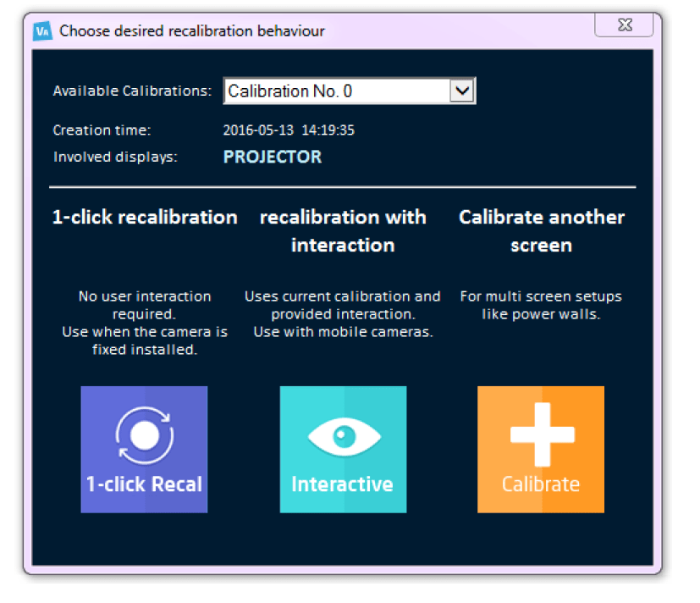The height and width of the screenshot is (603, 700).
Task: Click the circular arrow recalibration icon
Action: coord(144,433)
